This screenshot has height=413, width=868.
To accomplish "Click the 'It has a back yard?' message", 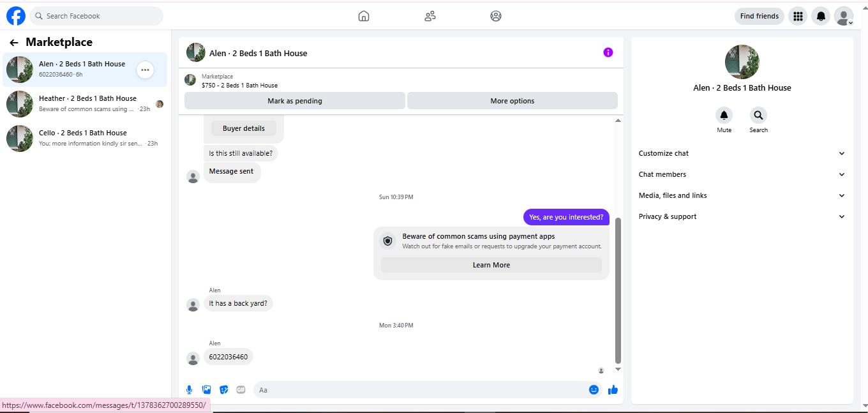I will (x=238, y=303).
